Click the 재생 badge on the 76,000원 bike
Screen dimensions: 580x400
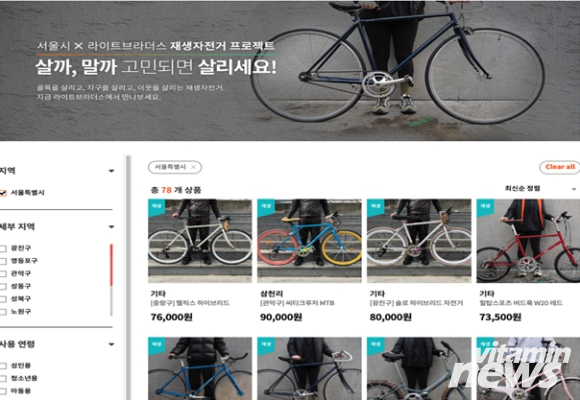(156, 206)
